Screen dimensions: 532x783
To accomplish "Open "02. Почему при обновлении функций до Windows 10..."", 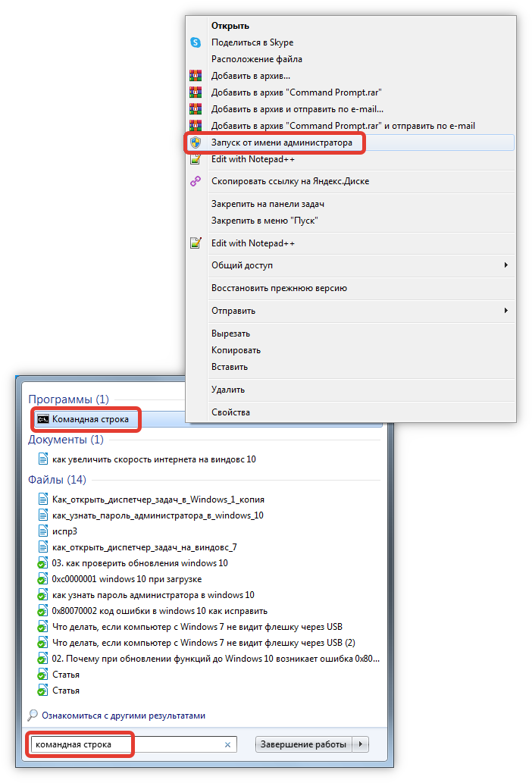I will [215, 659].
